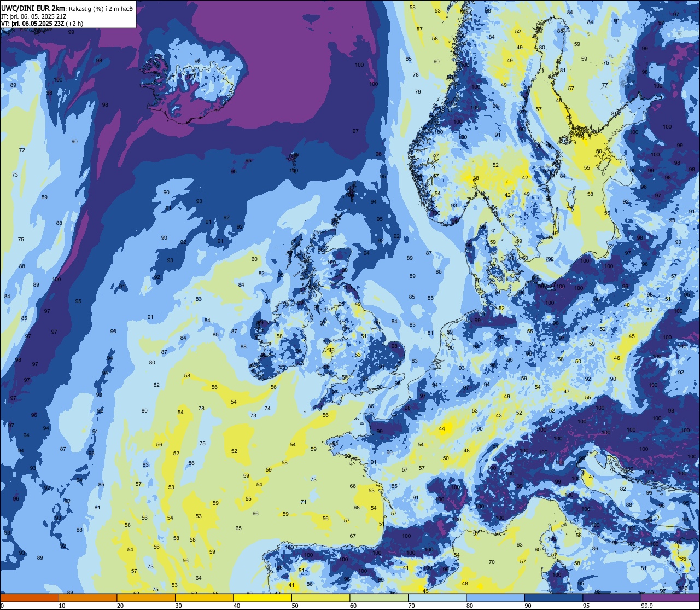Click the 0–10 dark orange legend segment

[30, 597]
